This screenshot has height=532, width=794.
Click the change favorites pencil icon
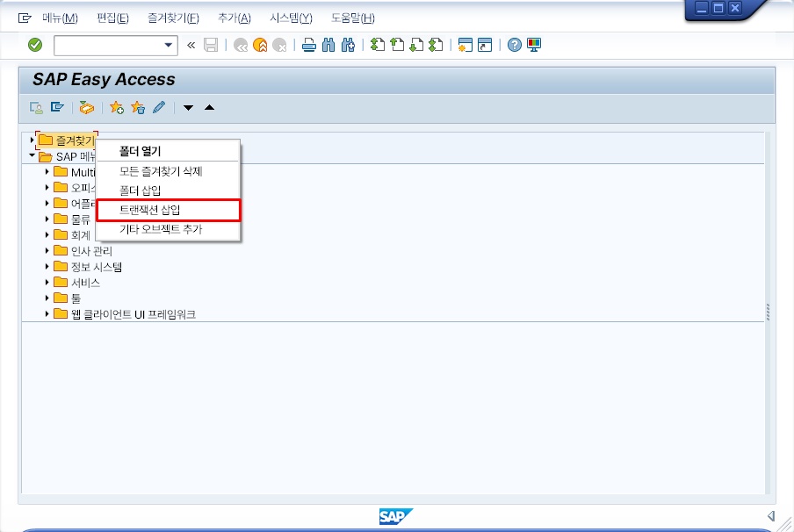click(x=159, y=107)
